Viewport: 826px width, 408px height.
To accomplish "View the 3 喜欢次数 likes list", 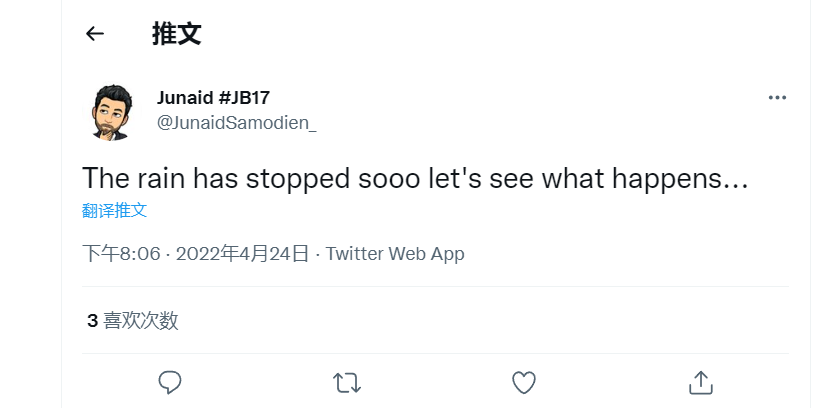I will coord(132,321).
